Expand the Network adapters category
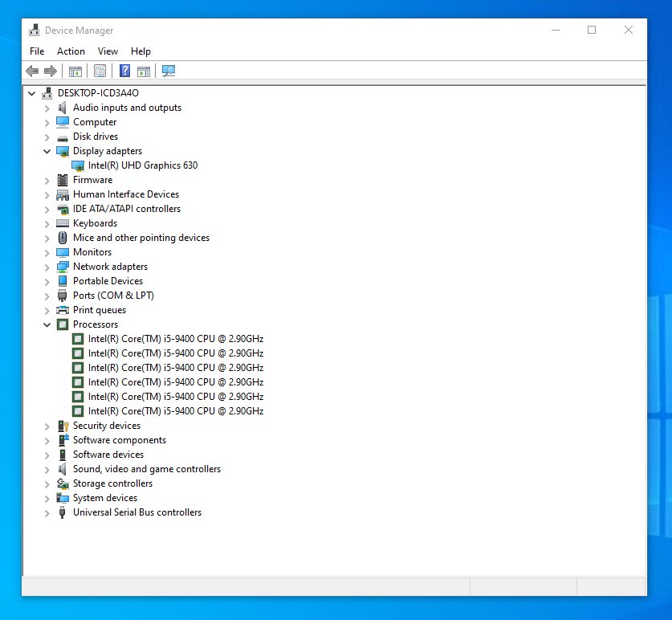The image size is (672, 620). pyautogui.click(x=47, y=267)
